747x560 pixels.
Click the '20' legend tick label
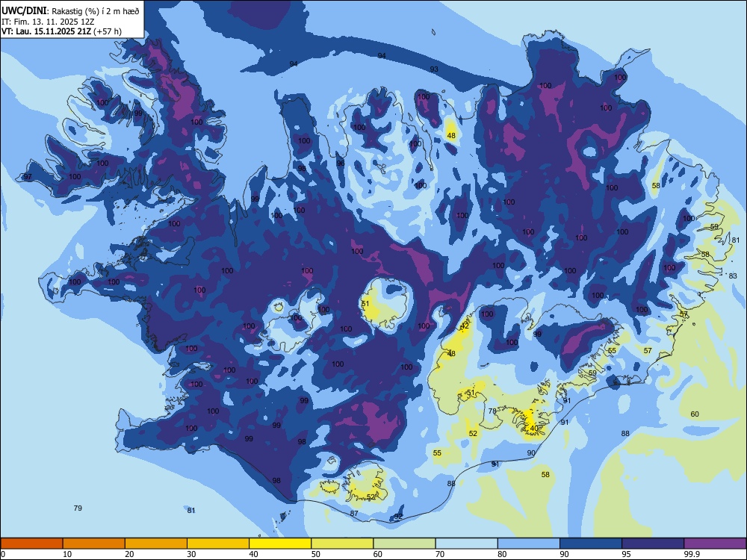(129, 554)
